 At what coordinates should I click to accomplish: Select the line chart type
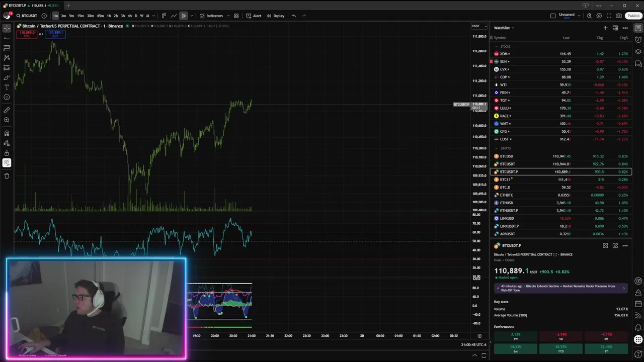174,16
